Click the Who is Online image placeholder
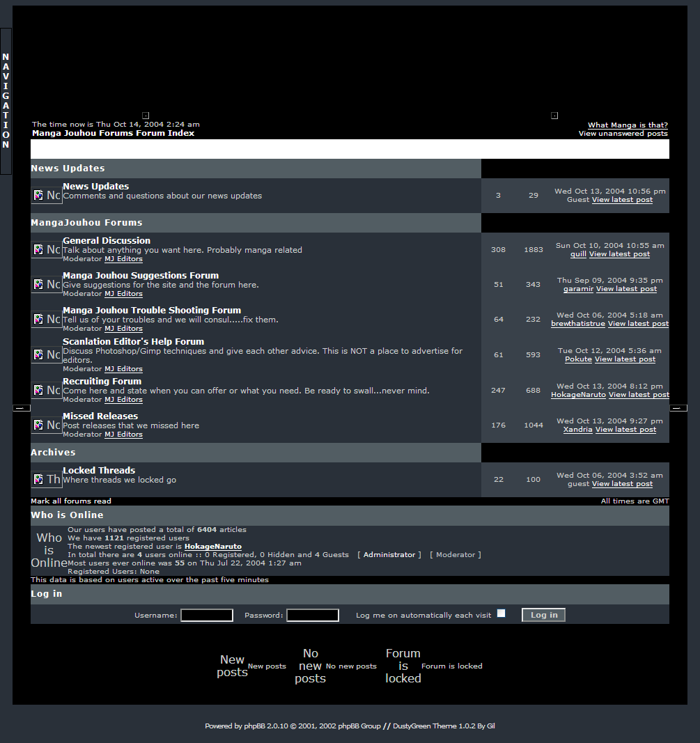 tap(49, 550)
